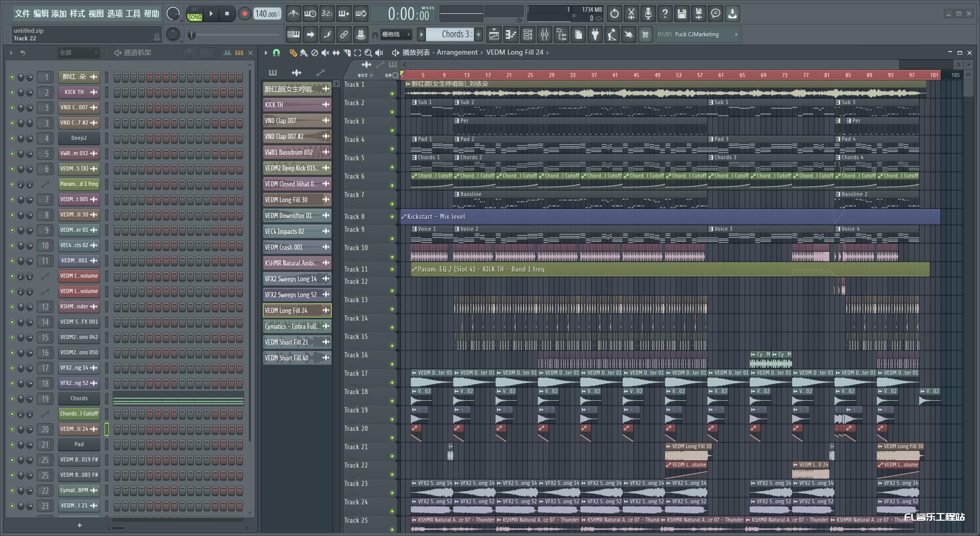980x536 pixels.
Task: Open channel filter dropdown 全部
Action: coord(78,53)
